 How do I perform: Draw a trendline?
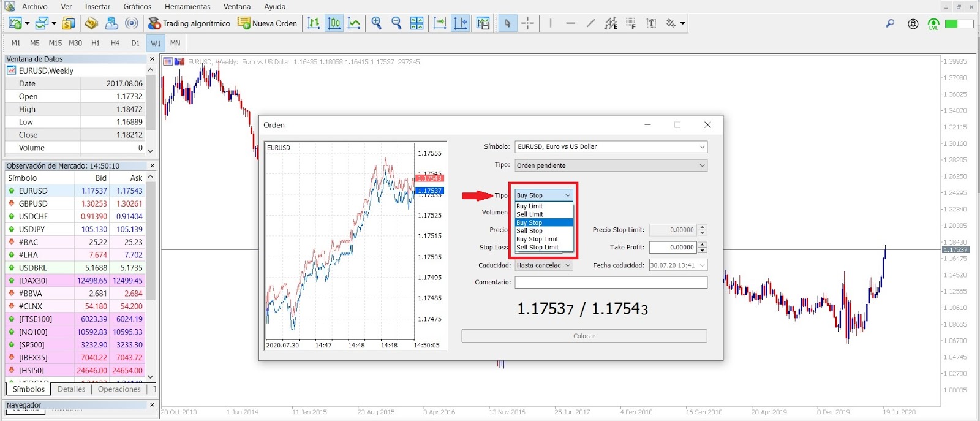590,23
